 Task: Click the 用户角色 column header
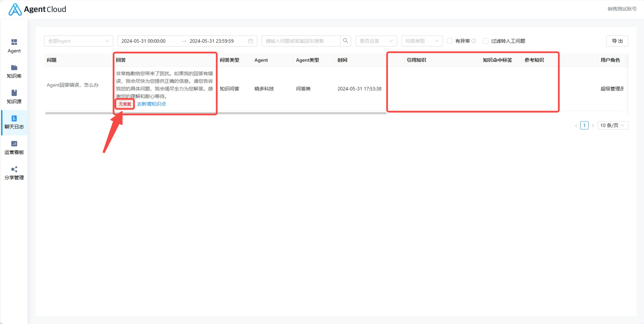point(610,60)
